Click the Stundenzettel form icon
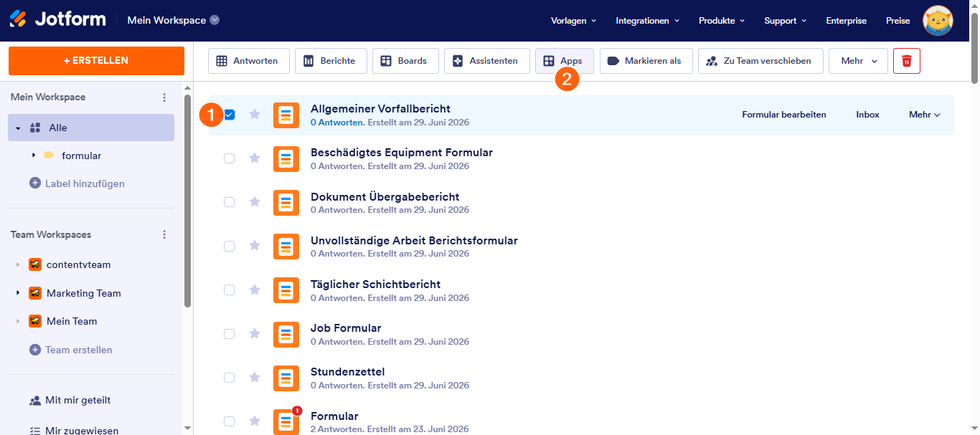Image resolution: width=980 pixels, height=435 pixels. (286, 378)
